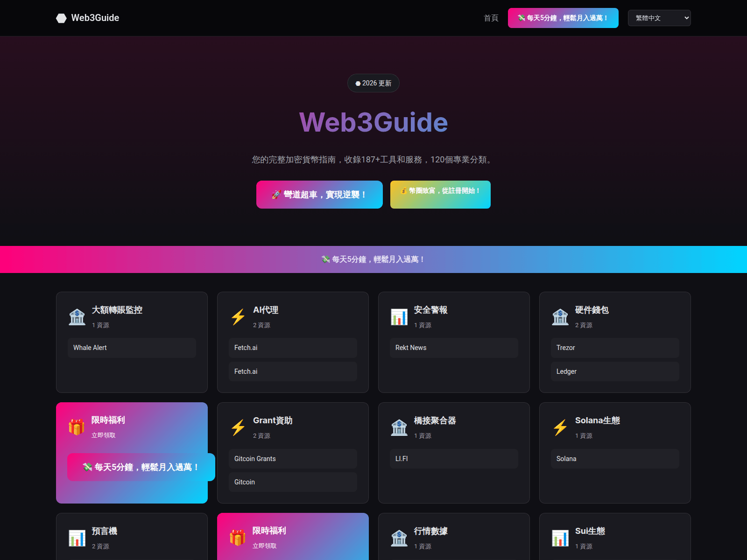Click the 彎道超車，實現逆襲 button
Screen dimensions: 747x560
(x=319, y=195)
